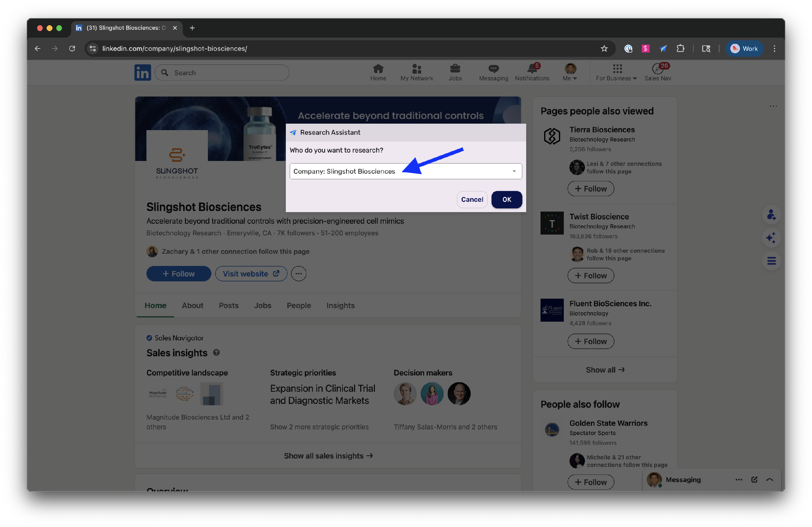The width and height of the screenshot is (812, 527).
Task: Open more options circle on company page
Action: coord(299,274)
